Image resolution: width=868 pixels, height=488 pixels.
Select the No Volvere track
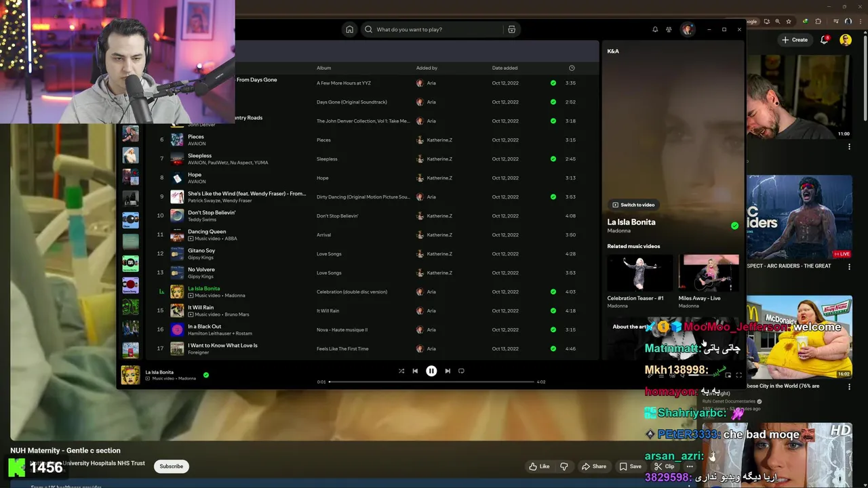pyautogui.click(x=201, y=270)
